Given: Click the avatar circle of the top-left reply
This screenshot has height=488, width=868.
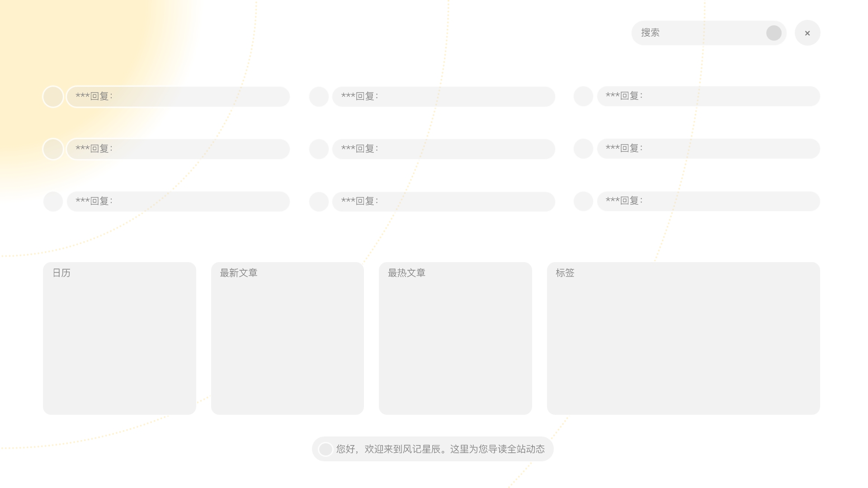Looking at the screenshot, I should [53, 97].
